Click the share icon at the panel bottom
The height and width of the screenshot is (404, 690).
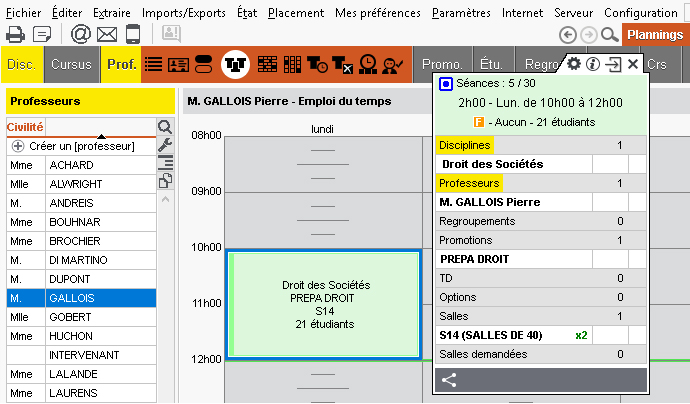click(x=449, y=380)
